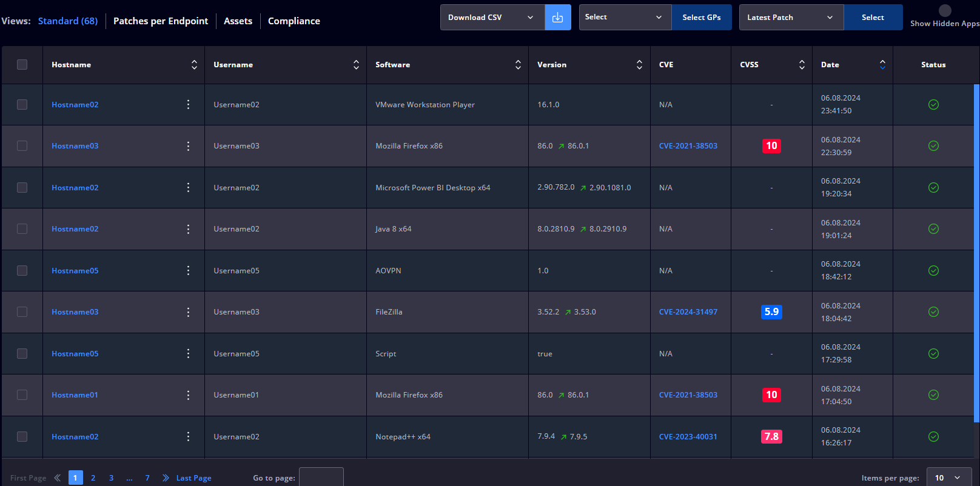Click the Select GPs button

(702, 17)
